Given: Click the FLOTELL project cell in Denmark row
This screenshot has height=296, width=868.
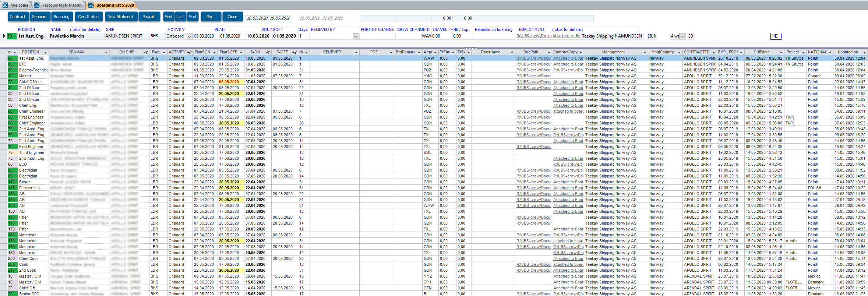Looking at the screenshot, I should tap(795, 282).
